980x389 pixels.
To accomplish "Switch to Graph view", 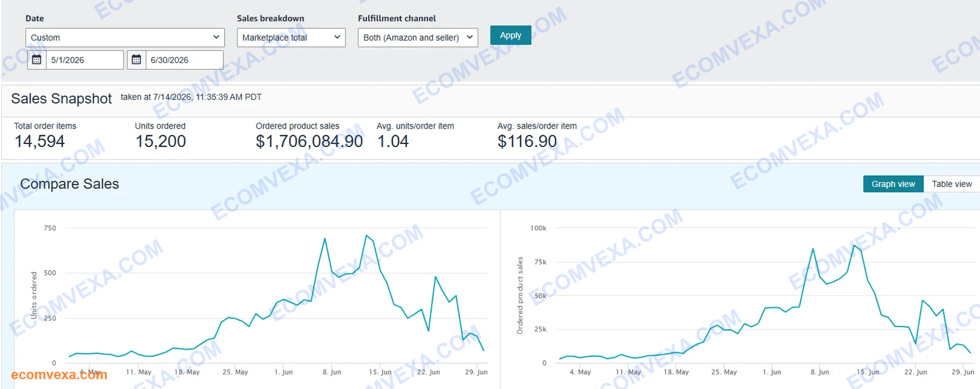I will point(893,184).
